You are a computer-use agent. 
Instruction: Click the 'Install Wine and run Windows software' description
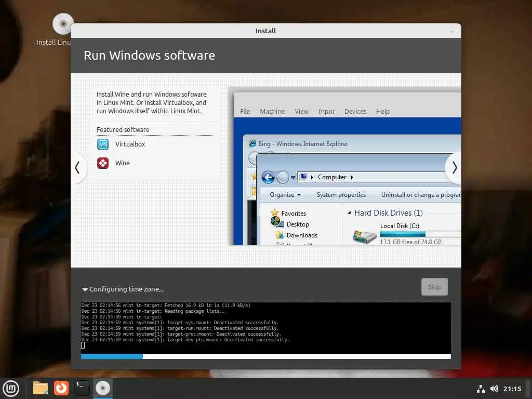[152, 102]
